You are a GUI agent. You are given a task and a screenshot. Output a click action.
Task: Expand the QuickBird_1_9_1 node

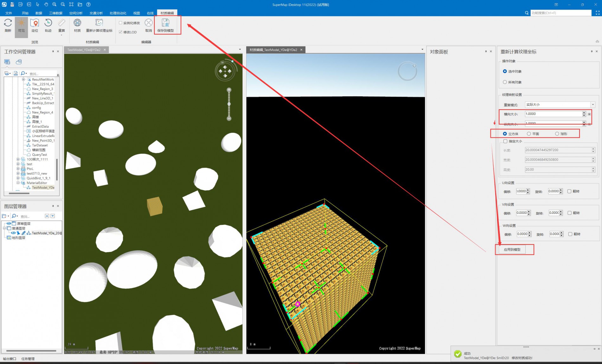pyautogui.click(x=18, y=178)
